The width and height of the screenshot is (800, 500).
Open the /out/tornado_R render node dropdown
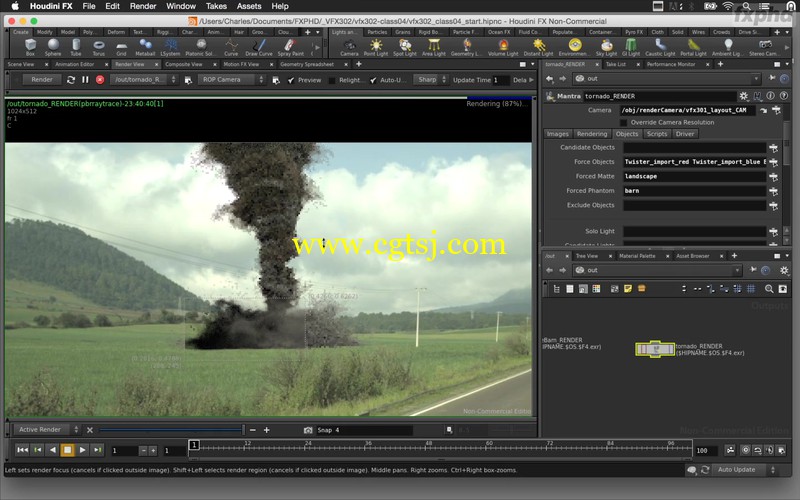144,80
